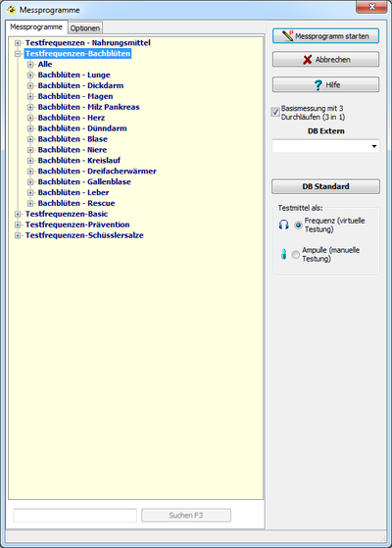Click the DB Standard button
Viewport: 392px width, 548px height.
325,186
